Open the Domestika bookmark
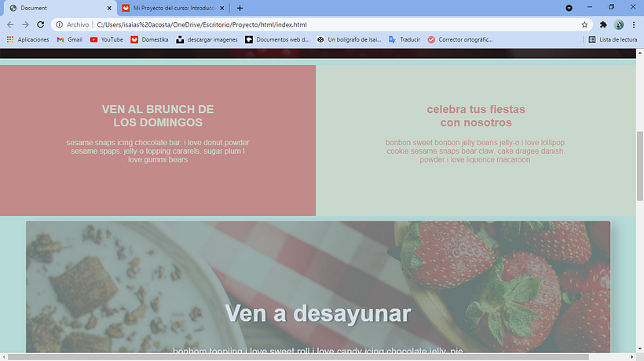Image resolution: width=644 pixels, height=361 pixels. point(149,39)
